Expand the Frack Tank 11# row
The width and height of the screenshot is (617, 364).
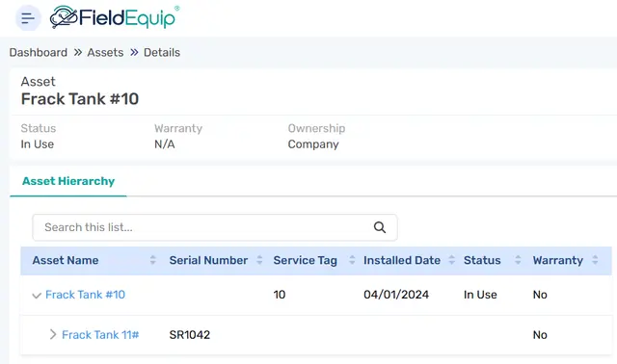[53, 334]
